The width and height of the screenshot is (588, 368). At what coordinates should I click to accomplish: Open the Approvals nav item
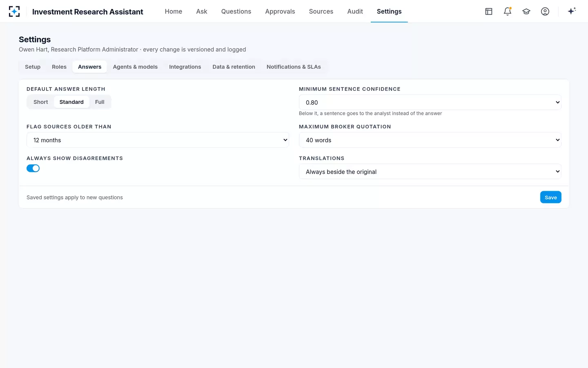coord(280,11)
